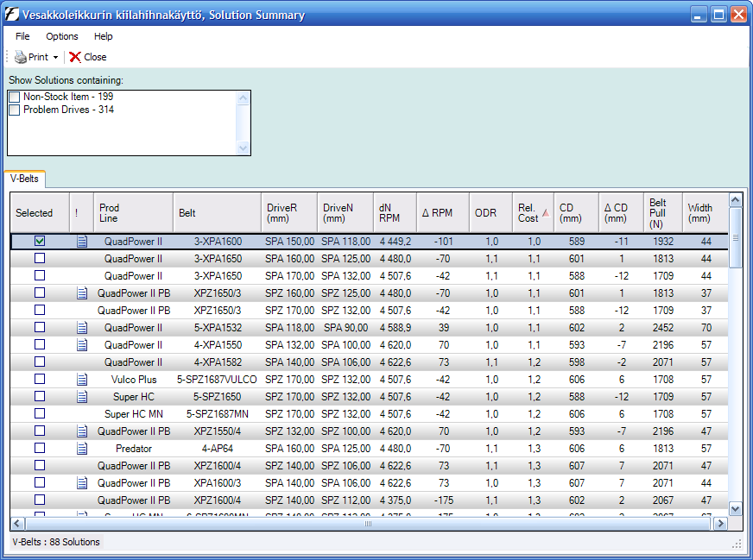Open note icon for 3-XPA1600 row
Viewport: 753px width, 560px height.
point(82,242)
